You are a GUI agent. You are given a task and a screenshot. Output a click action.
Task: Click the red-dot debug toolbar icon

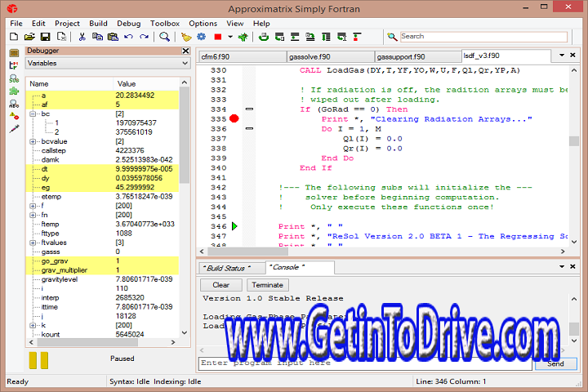point(357,37)
